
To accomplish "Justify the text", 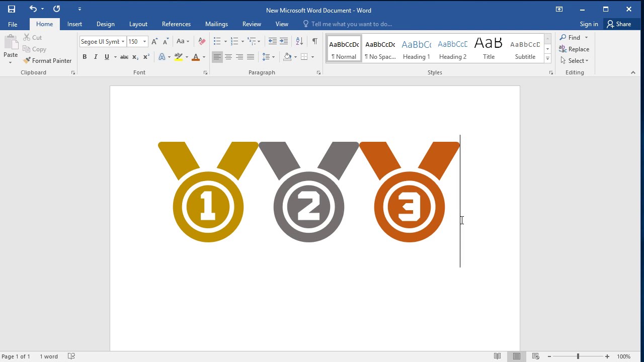I will click(x=251, y=57).
